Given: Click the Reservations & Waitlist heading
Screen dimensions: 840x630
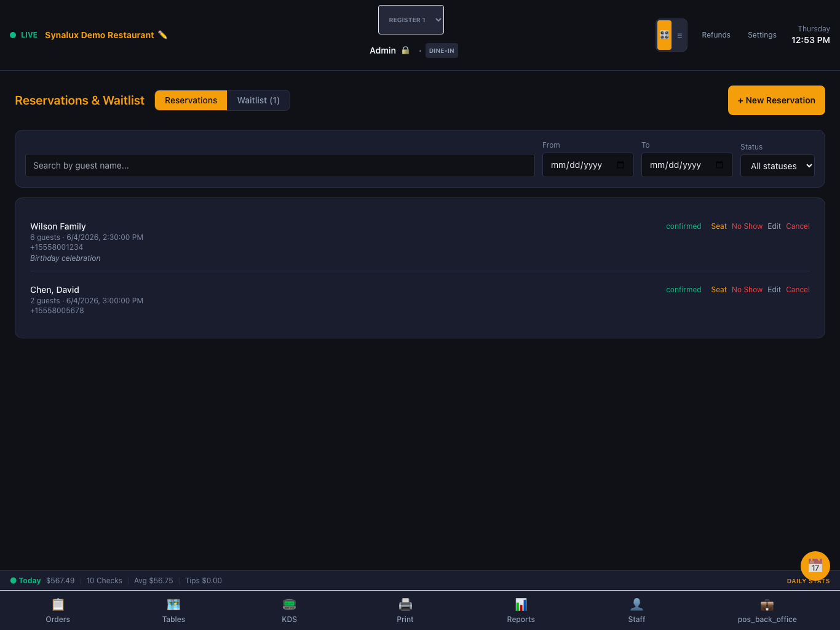Looking at the screenshot, I should pos(79,100).
